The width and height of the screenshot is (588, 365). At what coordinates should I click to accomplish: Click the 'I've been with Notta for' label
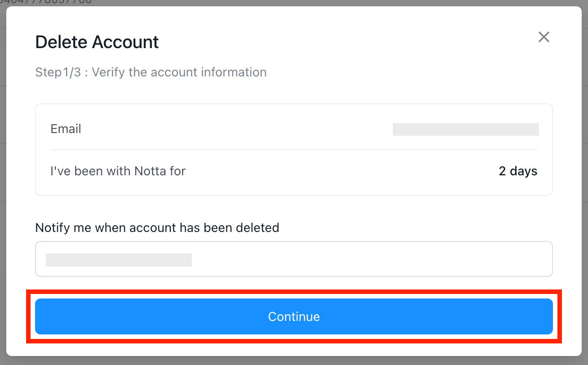118,171
